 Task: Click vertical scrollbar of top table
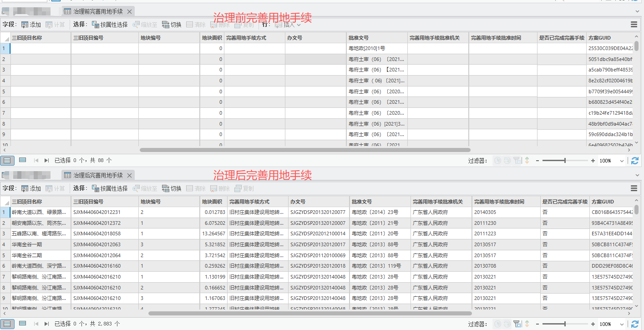(637, 46)
